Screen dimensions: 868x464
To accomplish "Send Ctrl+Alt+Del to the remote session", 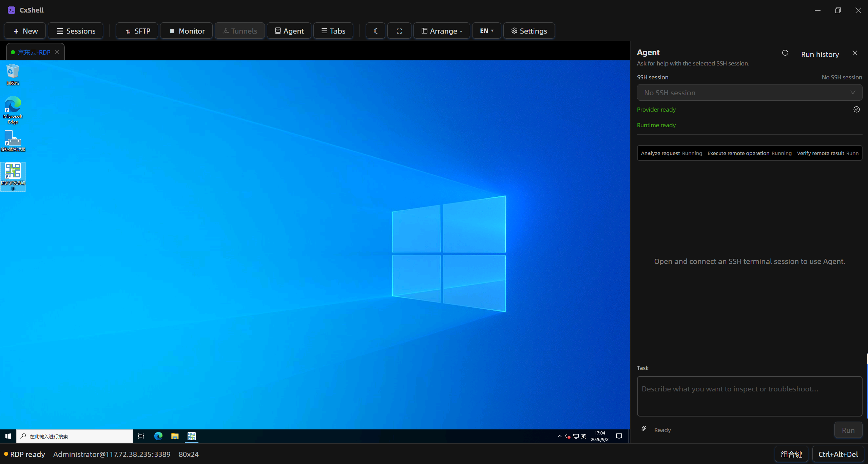I will click(x=838, y=455).
